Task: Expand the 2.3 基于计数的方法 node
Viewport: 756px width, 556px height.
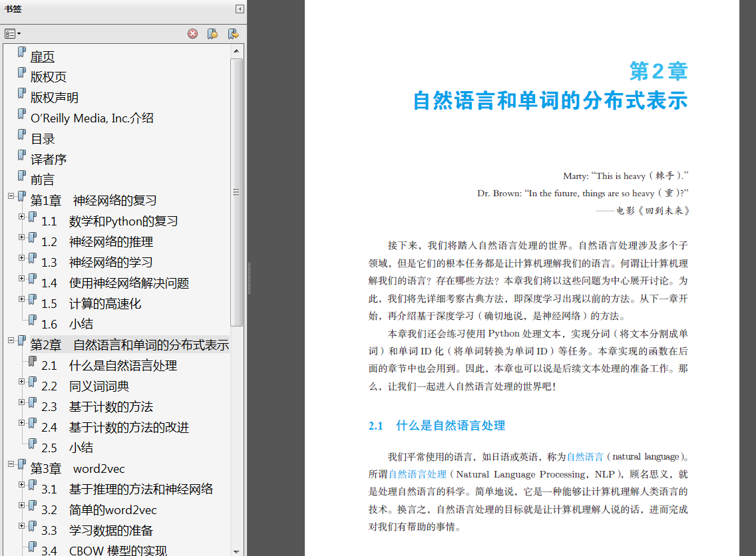Action: (x=22, y=402)
